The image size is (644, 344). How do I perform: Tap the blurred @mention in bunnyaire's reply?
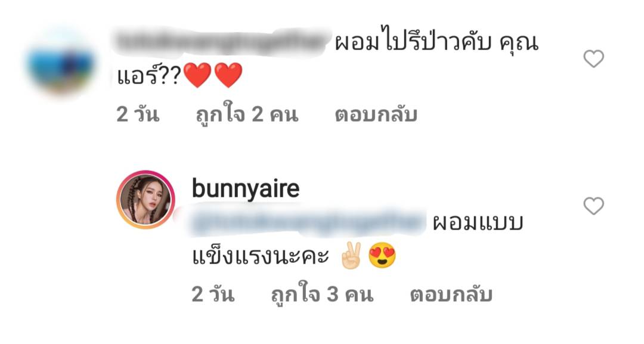306,222
